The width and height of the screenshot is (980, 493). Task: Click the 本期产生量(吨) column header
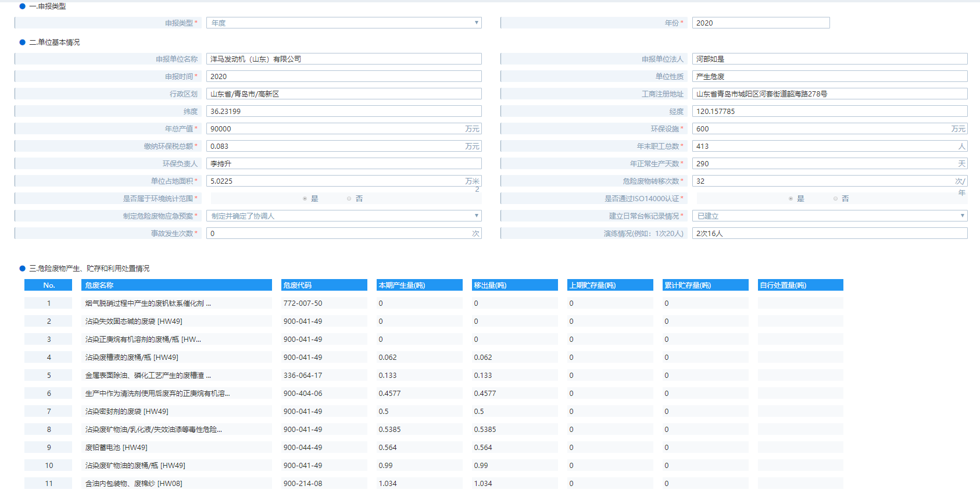pos(419,285)
